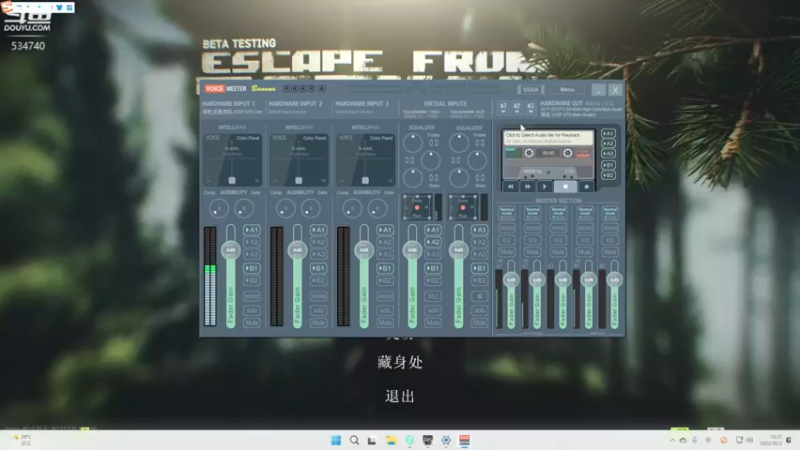Click 退出 in the game menu
Viewport: 800px width, 450px height.
pyautogui.click(x=400, y=396)
